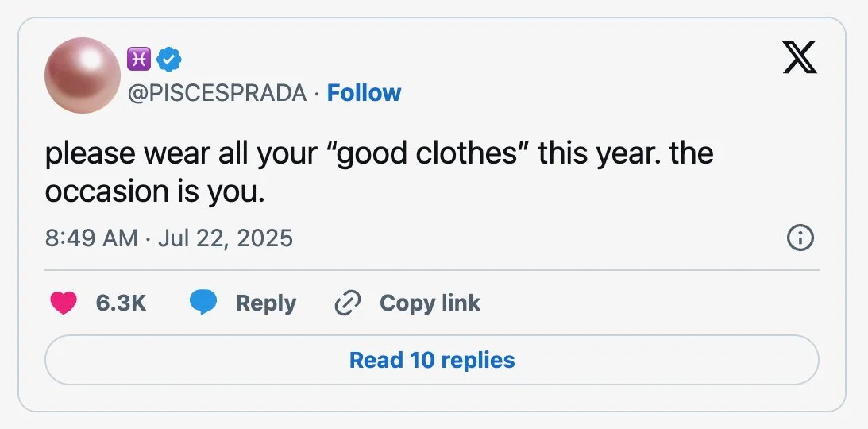
Task: Open the X logo in the corner
Action: pos(800,58)
